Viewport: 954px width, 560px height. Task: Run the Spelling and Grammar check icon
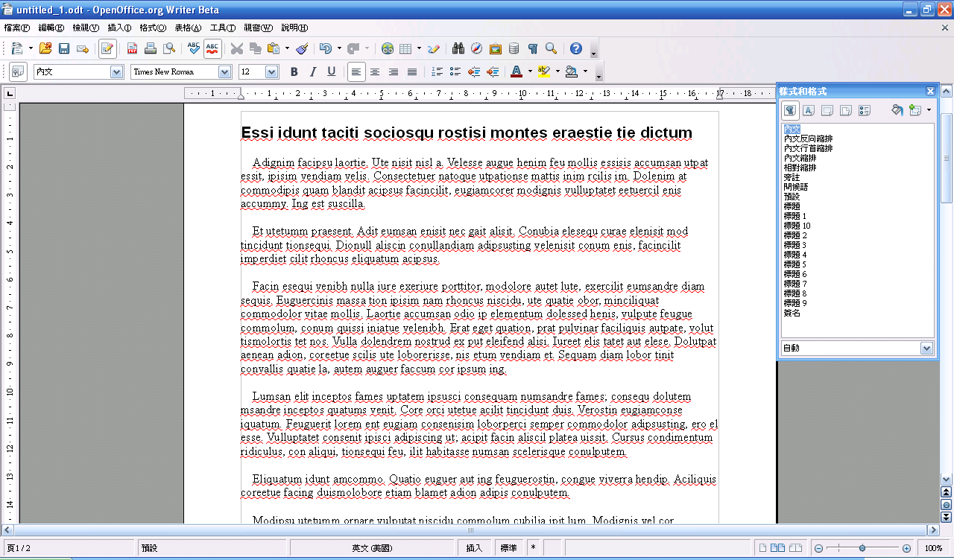[x=194, y=48]
